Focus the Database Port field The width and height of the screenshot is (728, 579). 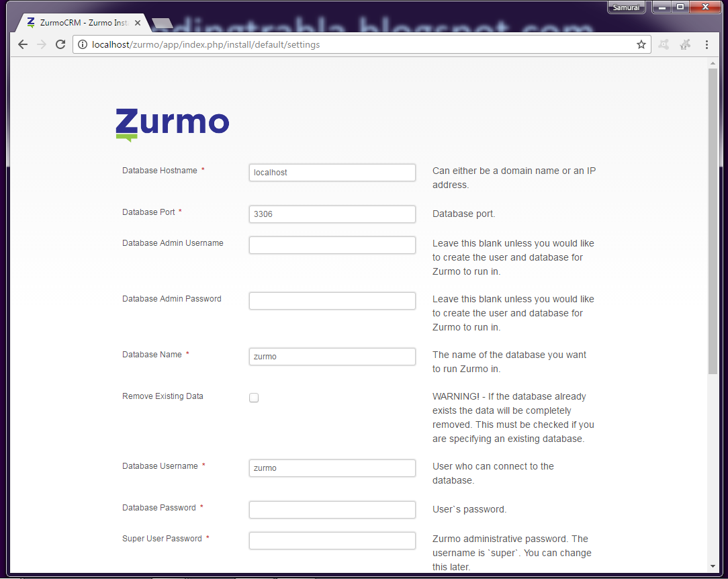[332, 214]
